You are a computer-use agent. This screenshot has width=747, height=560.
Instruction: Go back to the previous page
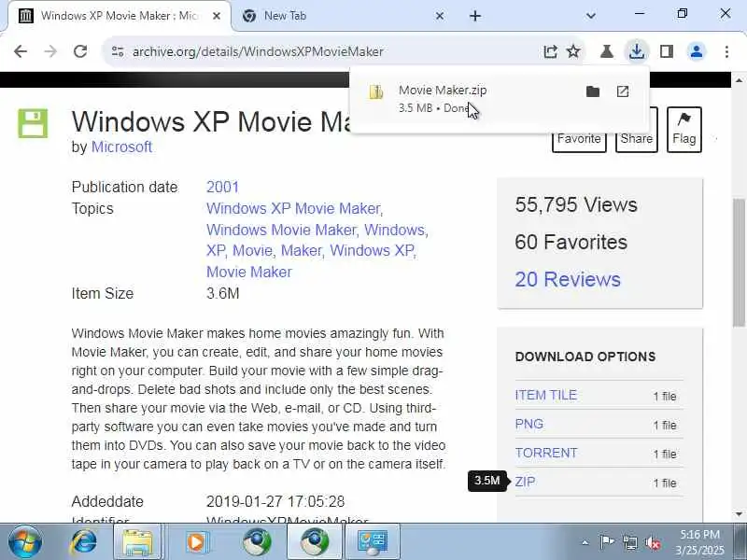coord(21,51)
